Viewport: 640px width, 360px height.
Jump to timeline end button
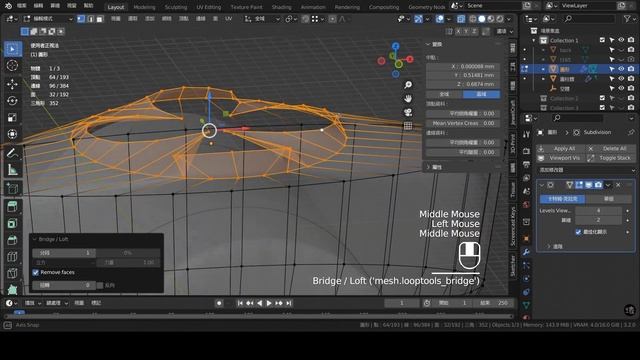coord(289,303)
